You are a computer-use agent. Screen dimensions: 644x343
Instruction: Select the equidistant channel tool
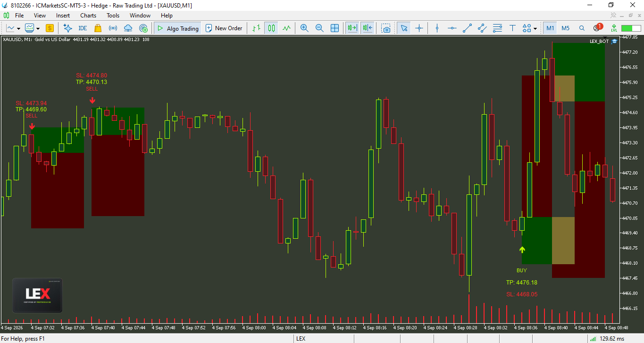(x=482, y=28)
